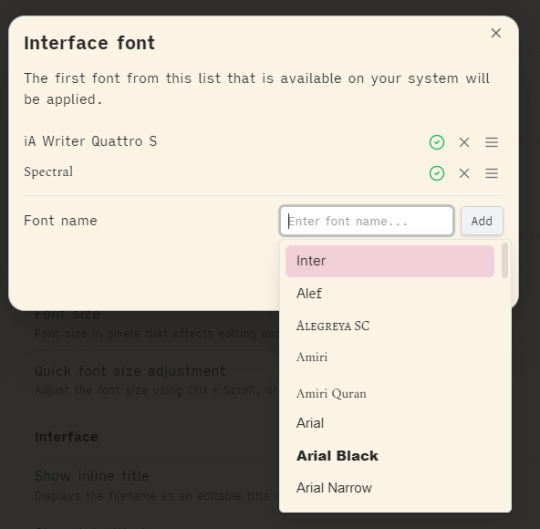
Task: Focus the Enter font name field
Action: click(x=366, y=221)
